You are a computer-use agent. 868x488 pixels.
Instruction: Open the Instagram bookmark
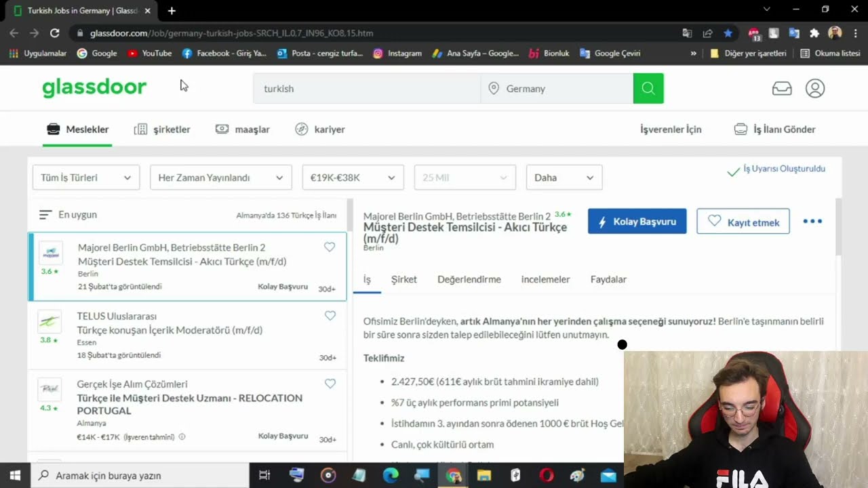[x=397, y=53]
